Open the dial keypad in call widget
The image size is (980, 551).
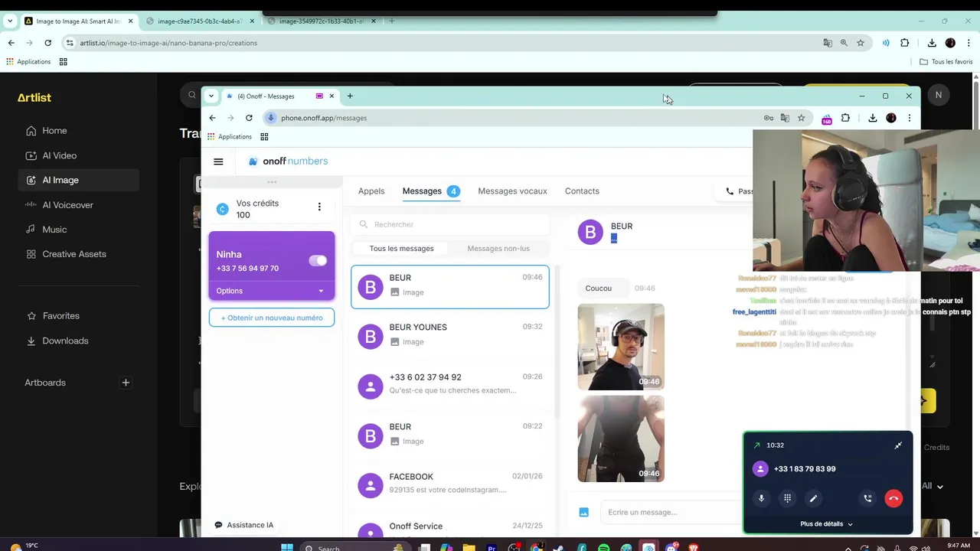coord(787,498)
